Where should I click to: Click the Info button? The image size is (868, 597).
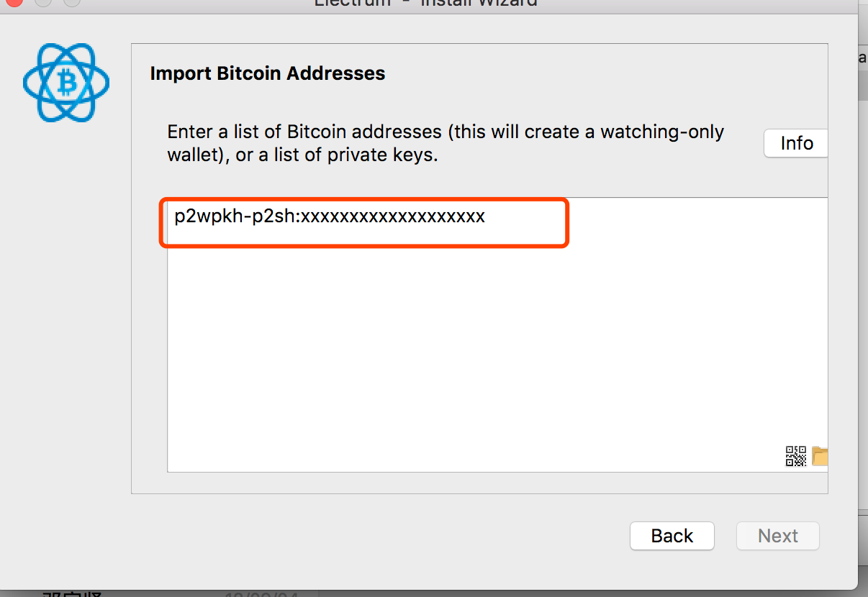[796, 143]
